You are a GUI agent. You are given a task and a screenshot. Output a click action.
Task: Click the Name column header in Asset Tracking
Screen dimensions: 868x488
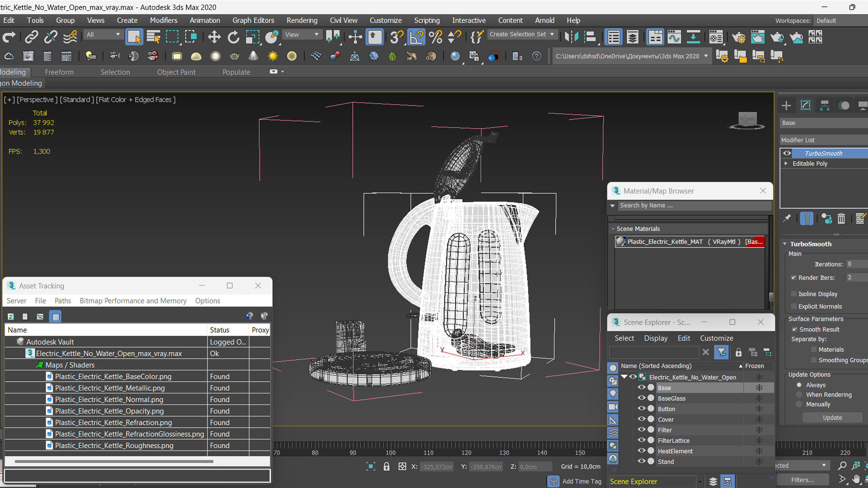[x=106, y=330]
